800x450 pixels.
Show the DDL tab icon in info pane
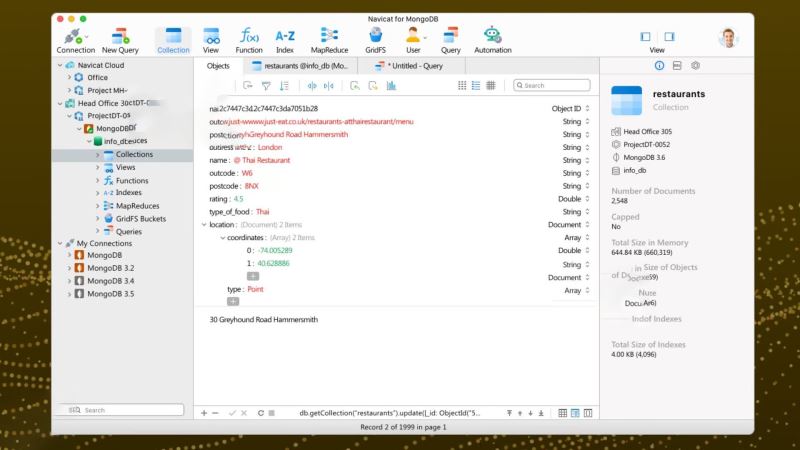(x=677, y=66)
